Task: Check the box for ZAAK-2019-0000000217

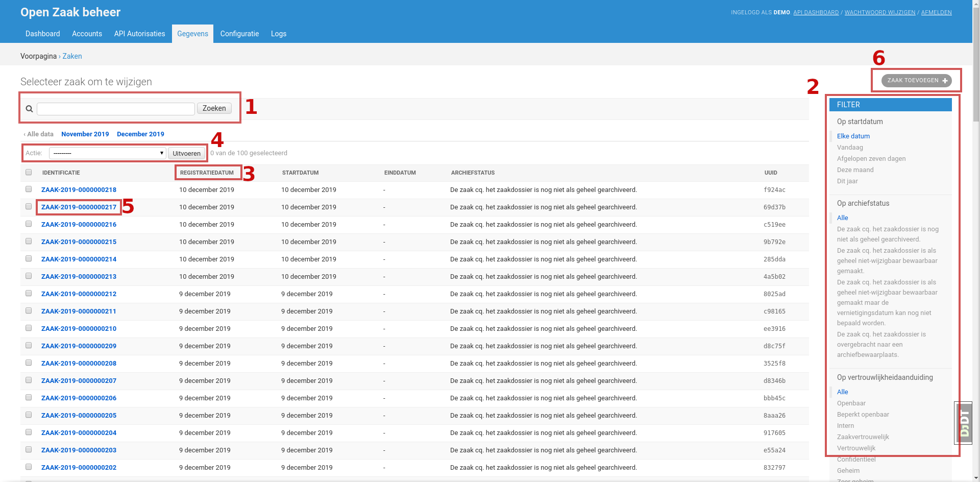Action: click(29, 206)
